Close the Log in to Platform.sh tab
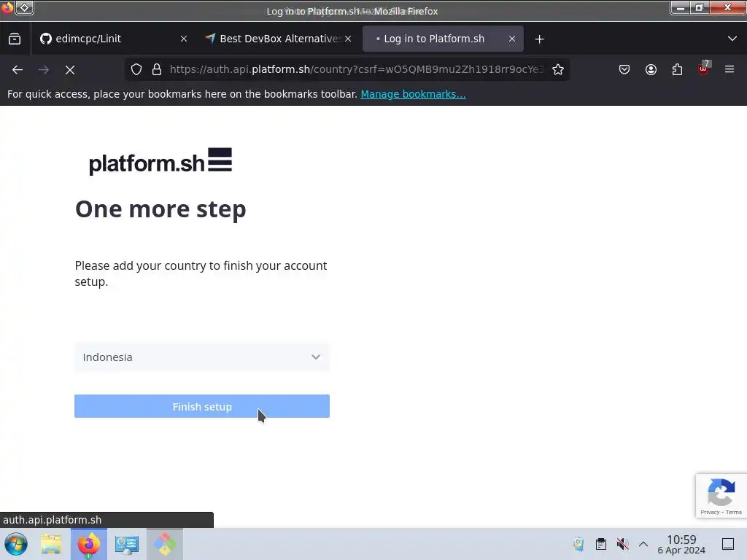 click(x=512, y=39)
